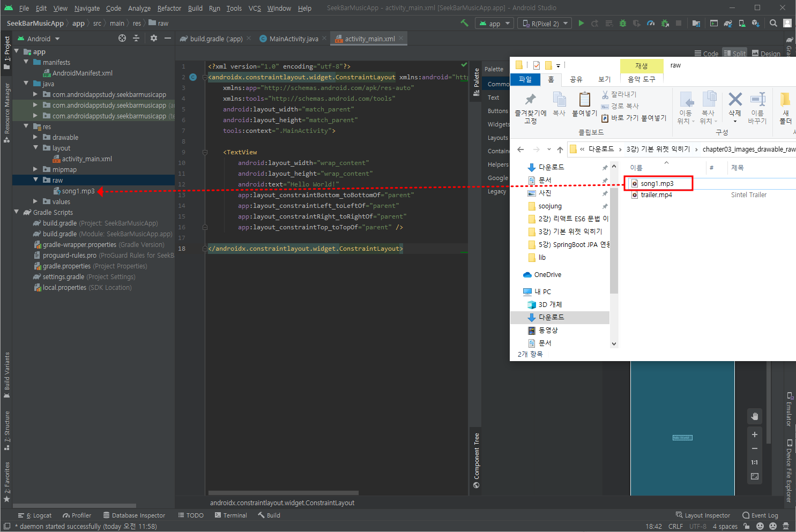
Task: Click the Run Anything terminal-play icon
Action: (714, 23)
